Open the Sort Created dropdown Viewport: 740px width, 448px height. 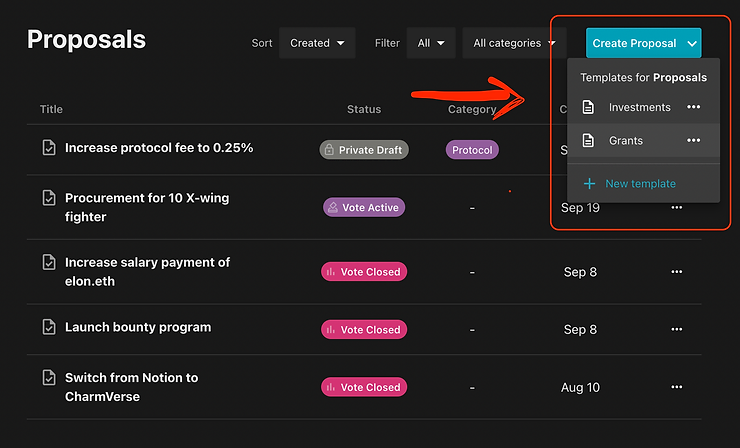click(x=317, y=43)
